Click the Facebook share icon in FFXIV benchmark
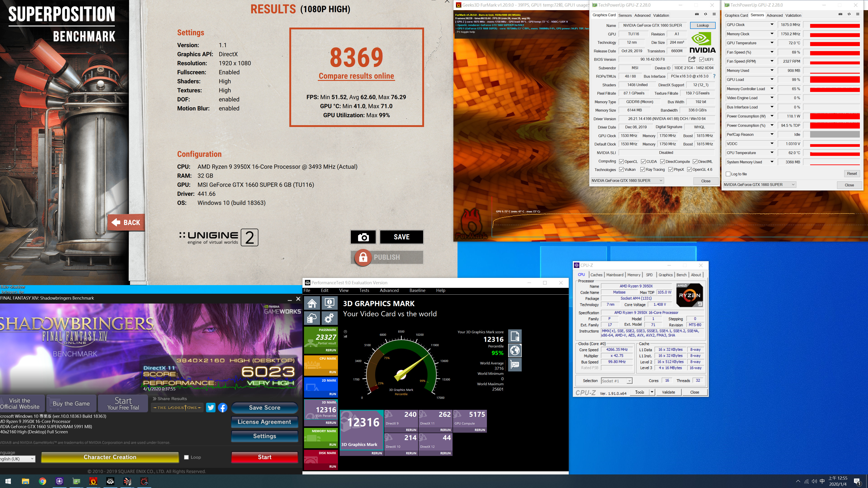Viewport: 868px width, 488px height. (222, 408)
